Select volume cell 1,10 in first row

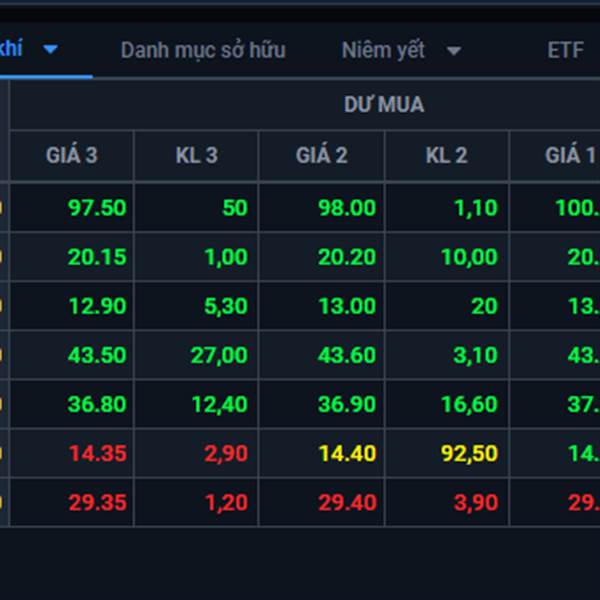pyautogui.click(x=447, y=207)
